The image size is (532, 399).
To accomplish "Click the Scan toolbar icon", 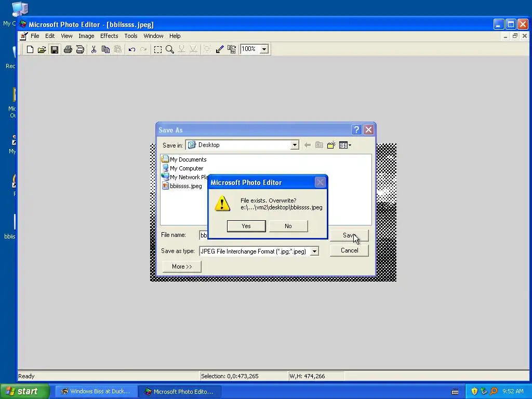I will [80, 49].
